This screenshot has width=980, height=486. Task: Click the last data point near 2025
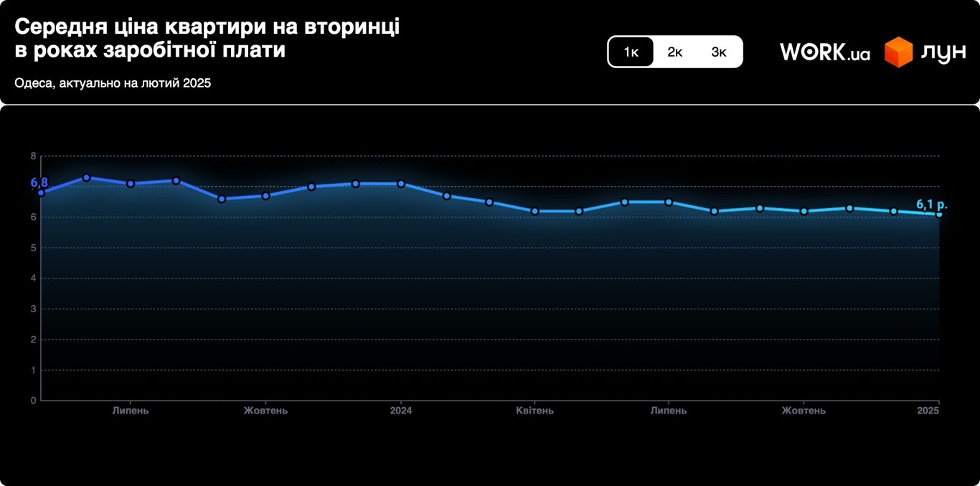pos(941,215)
